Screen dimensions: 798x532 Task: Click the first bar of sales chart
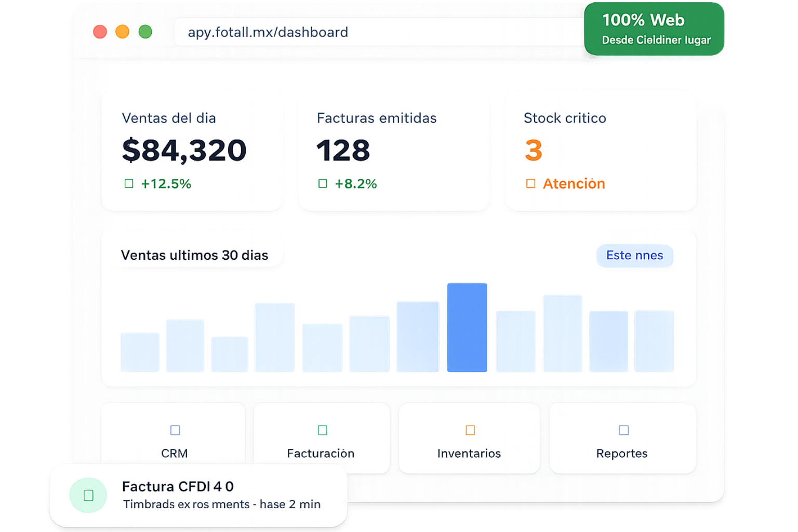(140, 352)
